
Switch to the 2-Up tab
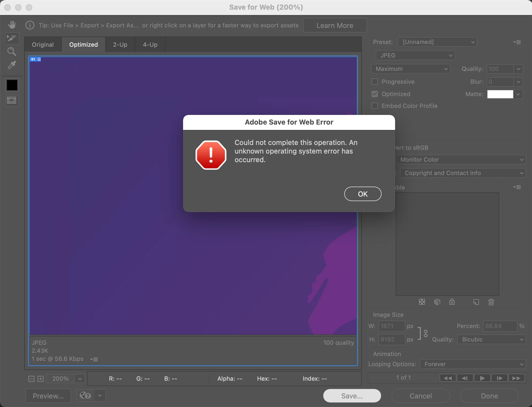pyautogui.click(x=120, y=45)
